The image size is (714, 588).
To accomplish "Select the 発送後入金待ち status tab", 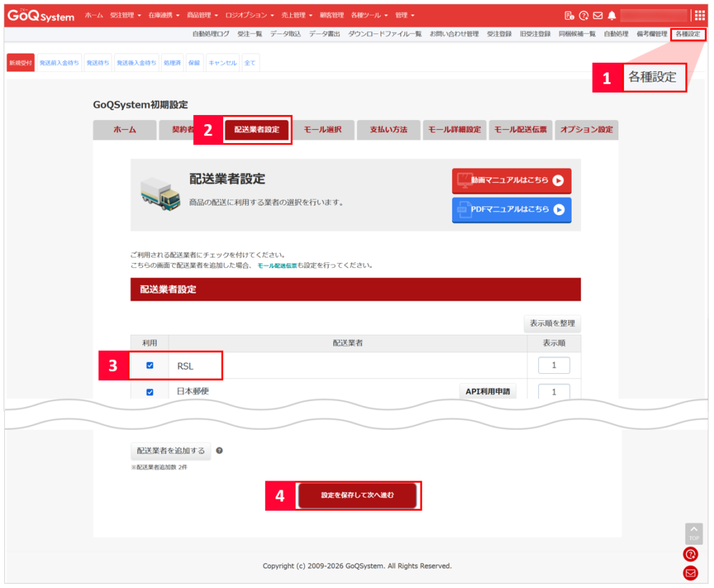I will pos(137,63).
